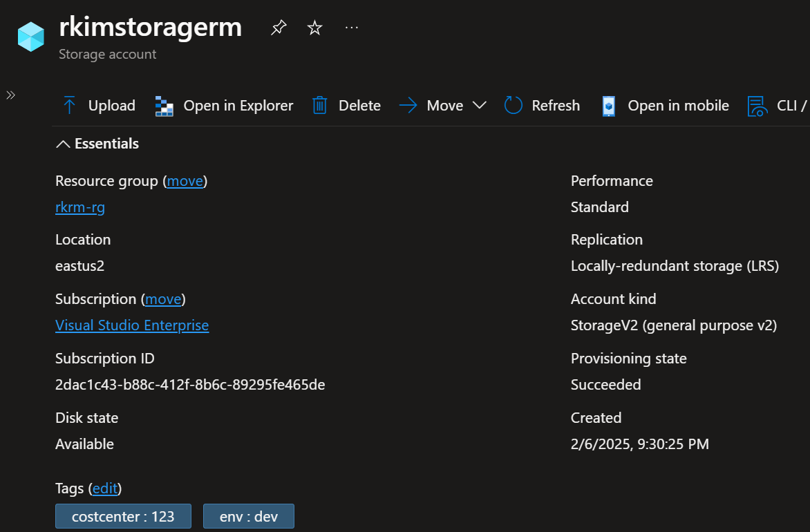Click the Open in Explorer icon
Screen dimensions: 810x532
pyautogui.click(x=164, y=106)
